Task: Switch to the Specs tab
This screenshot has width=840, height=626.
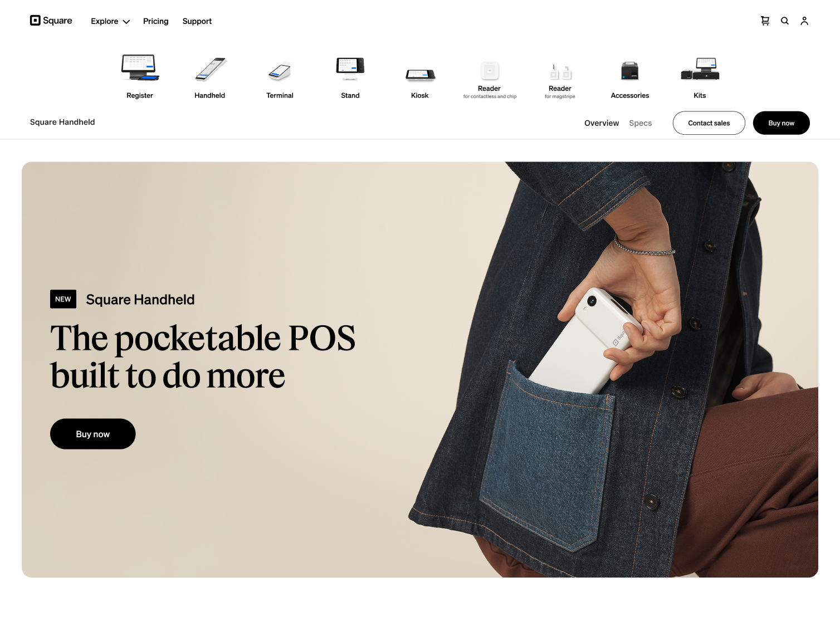Action: 640,123
